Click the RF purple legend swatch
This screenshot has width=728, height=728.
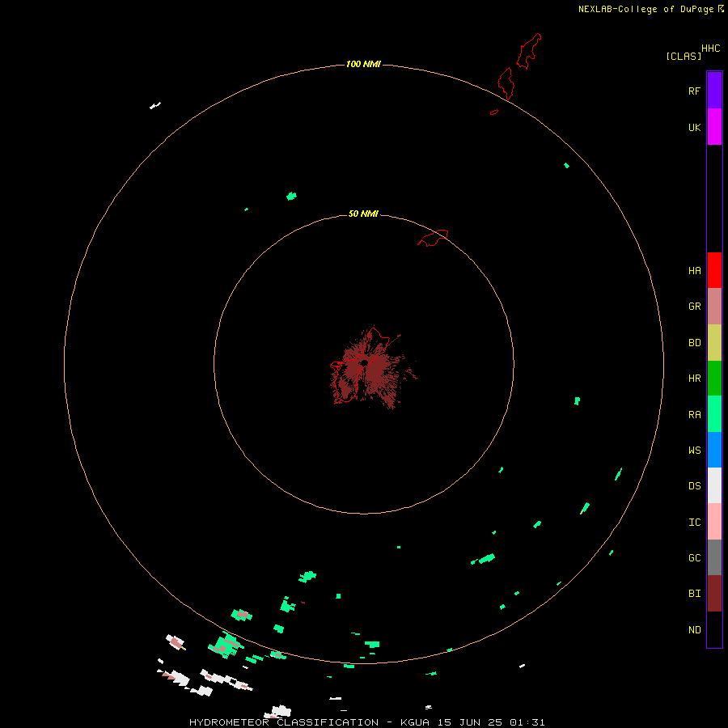point(714,91)
